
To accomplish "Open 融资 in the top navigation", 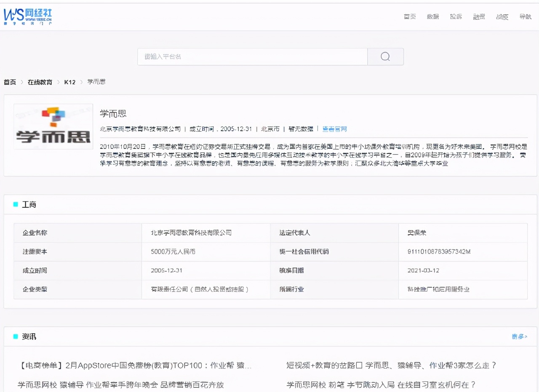I will coord(479,17).
